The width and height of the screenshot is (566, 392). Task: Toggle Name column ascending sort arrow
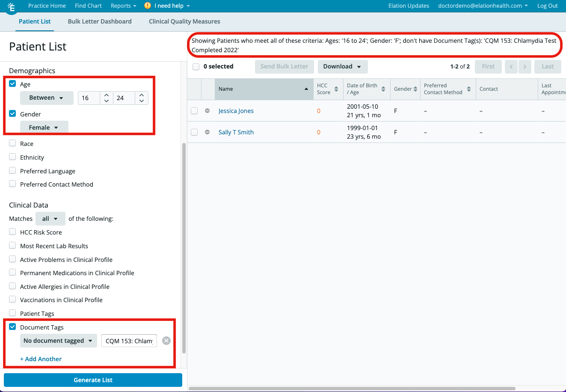(x=306, y=89)
